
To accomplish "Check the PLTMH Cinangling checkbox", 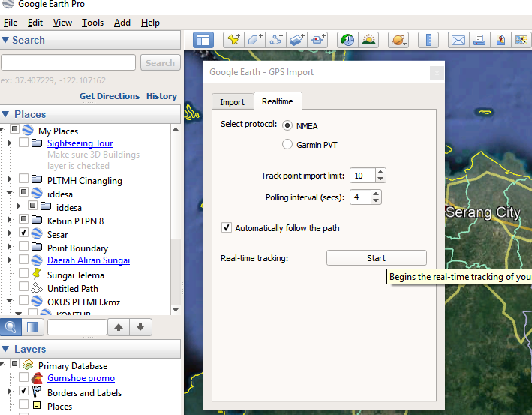I will 23,179.
